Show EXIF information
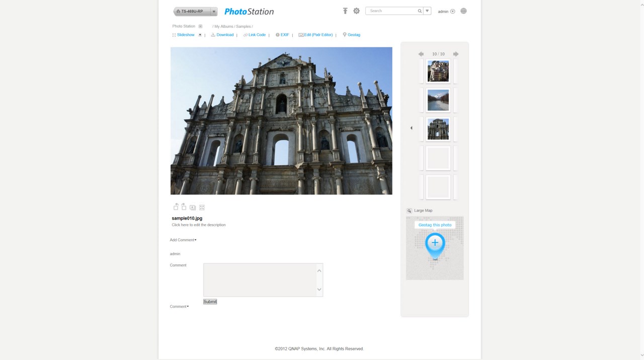The height and width of the screenshot is (360, 644). (282, 35)
